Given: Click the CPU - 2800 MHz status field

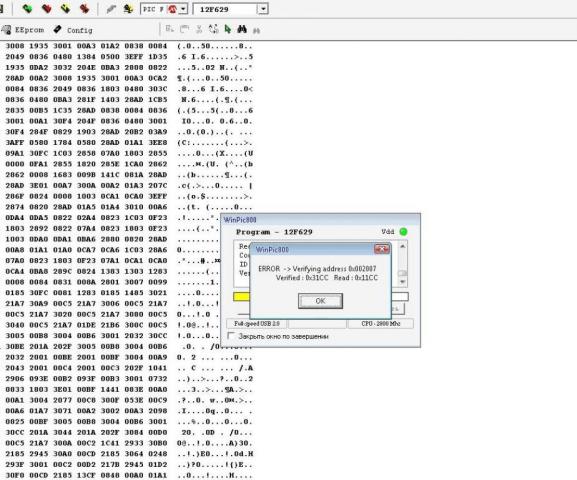Looking at the screenshot, I should tap(380, 324).
